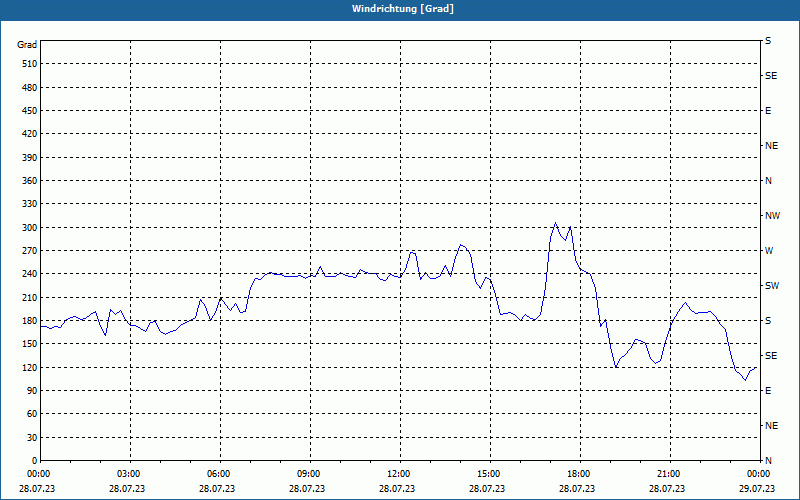Viewport: 800px width, 500px height.
Task: Select the 480 y-axis tick label
Action: click(30, 88)
